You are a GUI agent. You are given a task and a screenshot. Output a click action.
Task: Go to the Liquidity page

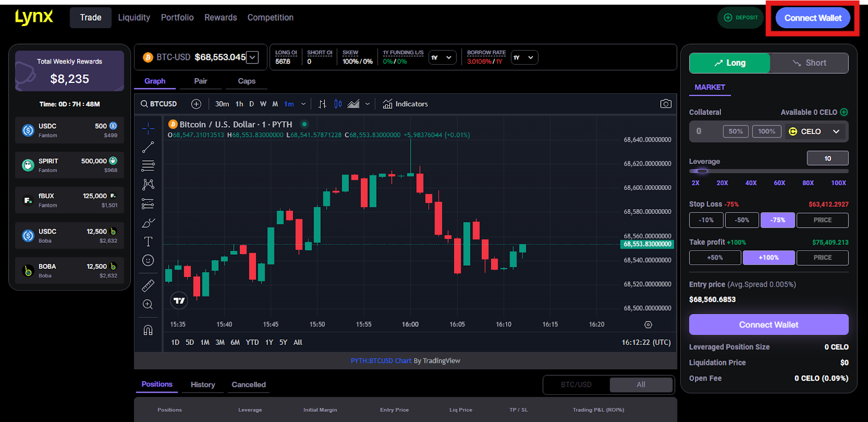(134, 17)
